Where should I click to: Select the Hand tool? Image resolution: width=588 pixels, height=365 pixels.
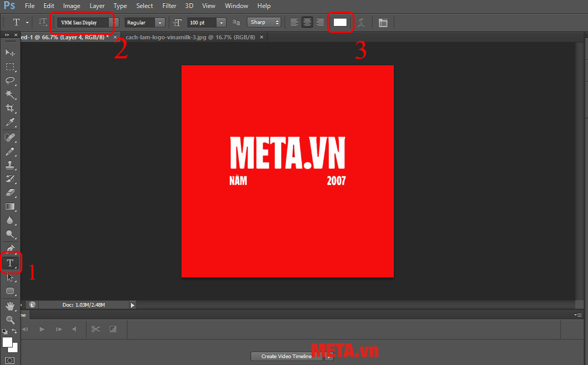10,306
